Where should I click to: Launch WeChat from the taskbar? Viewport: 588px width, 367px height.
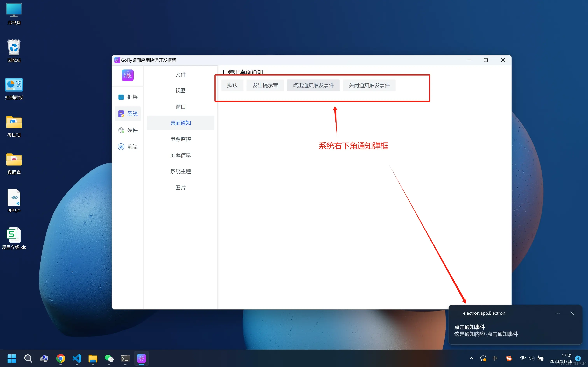(x=109, y=358)
